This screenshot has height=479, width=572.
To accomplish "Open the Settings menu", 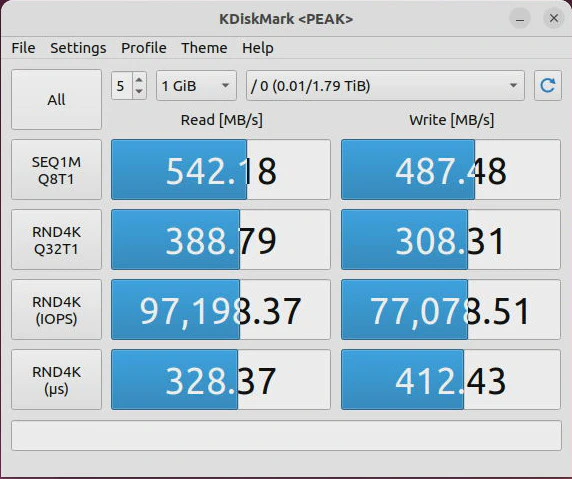I will pyautogui.click(x=78, y=48).
